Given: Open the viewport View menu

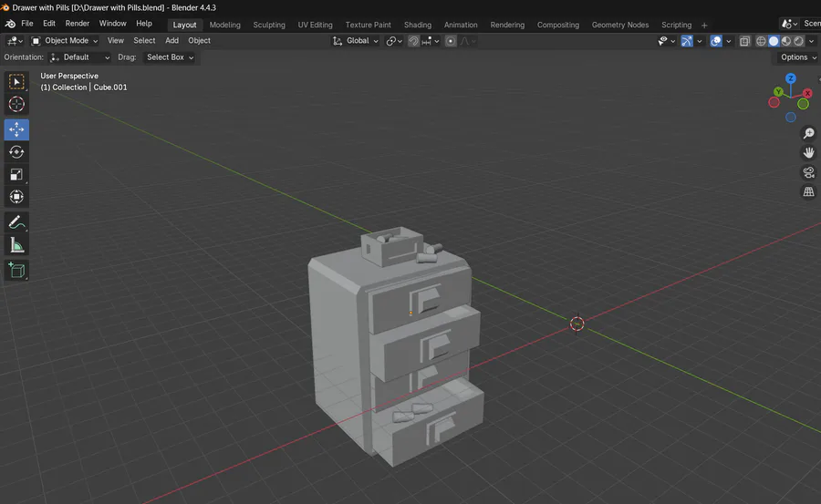Looking at the screenshot, I should click(x=116, y=41).
